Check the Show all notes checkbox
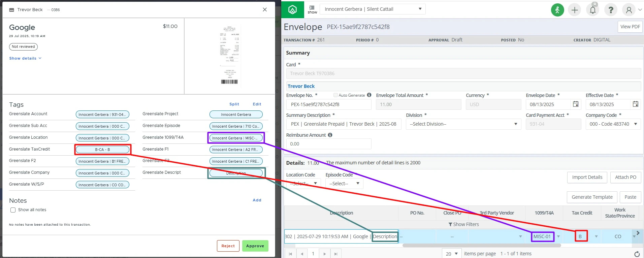The image size is (644, 258). pos(13,210)
